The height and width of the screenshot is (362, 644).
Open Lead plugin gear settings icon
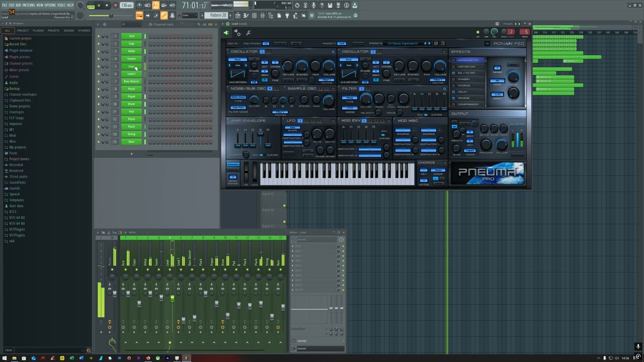click(238, 33)
